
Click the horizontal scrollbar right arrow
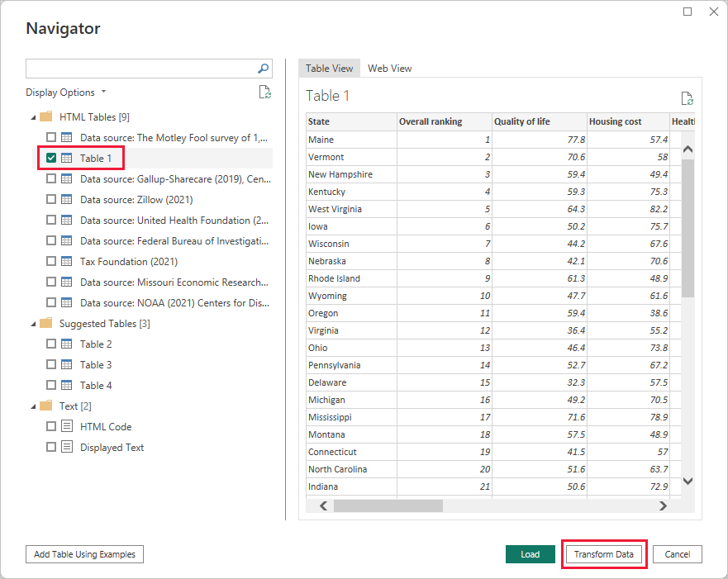pos(663,506)
